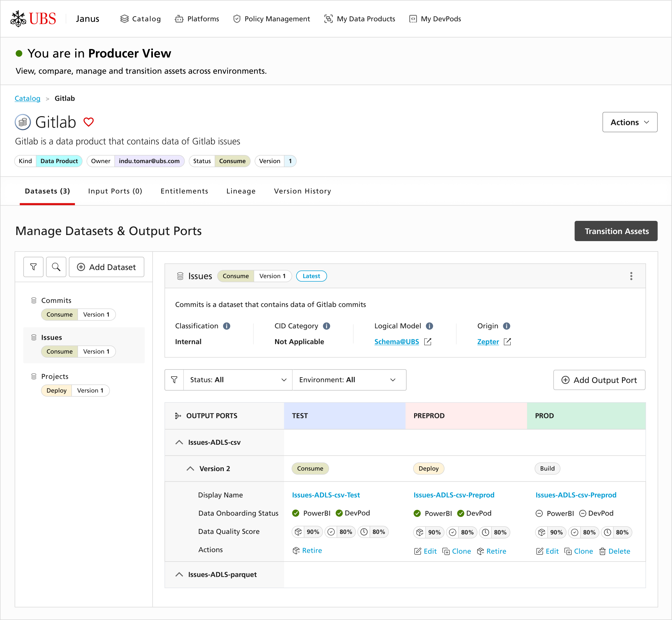Collapse the Issues-ADLS-csv output port row

(179, 442)
